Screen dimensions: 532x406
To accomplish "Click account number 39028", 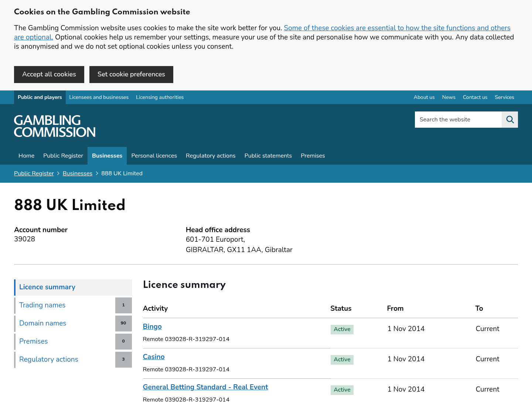I will coord(25,239).
